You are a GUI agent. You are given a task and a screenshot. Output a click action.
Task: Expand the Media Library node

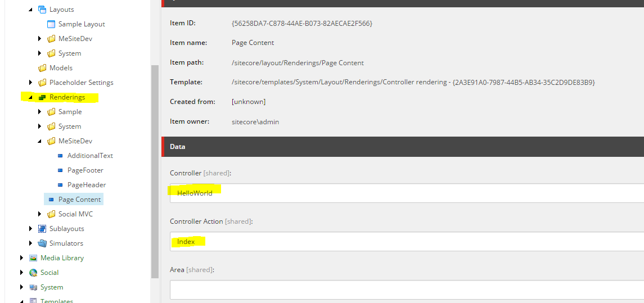click(x=22, y=258)
